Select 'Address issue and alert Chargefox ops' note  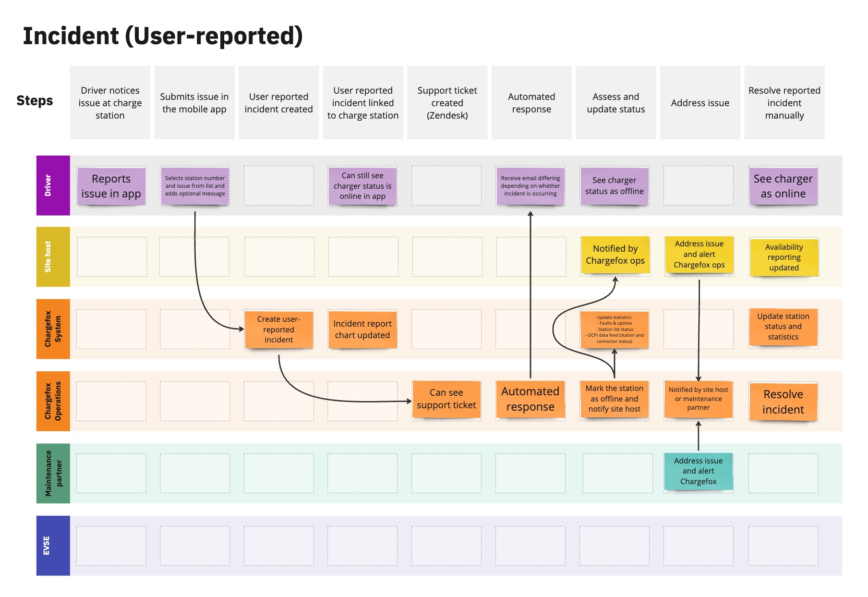(x=699, y=255)
